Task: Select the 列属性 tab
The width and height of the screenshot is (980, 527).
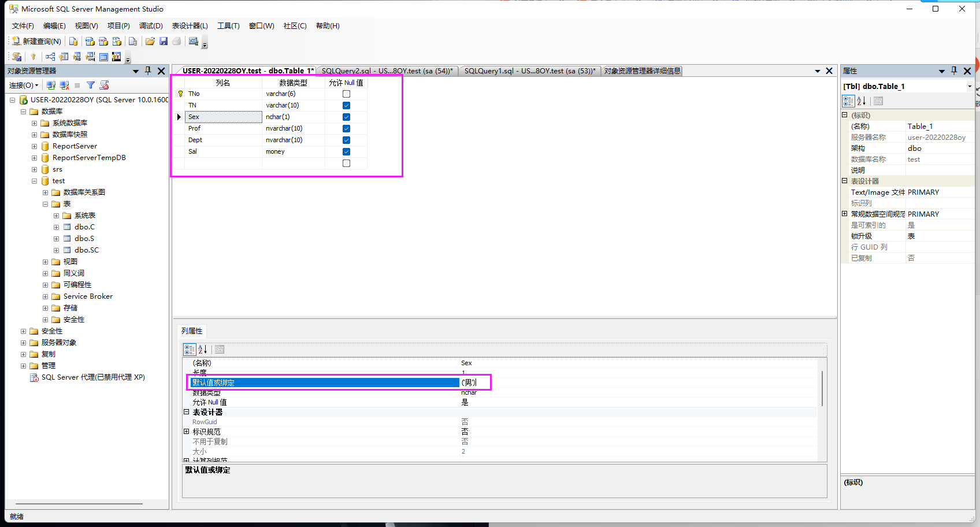Action: click(x=192, y=331)
